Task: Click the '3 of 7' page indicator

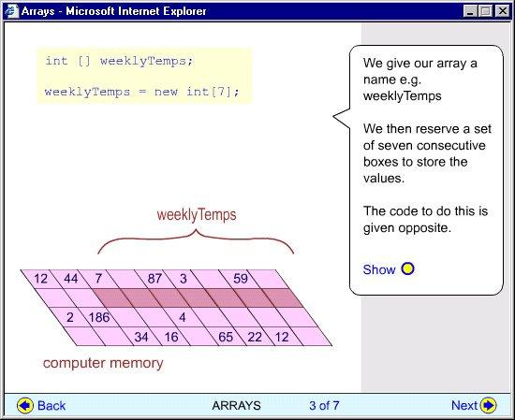Action: pyautogui.click(x=324, y=406)
